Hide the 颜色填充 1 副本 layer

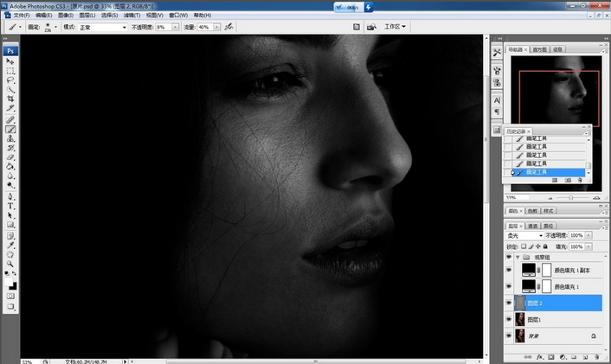click(509, 270)
